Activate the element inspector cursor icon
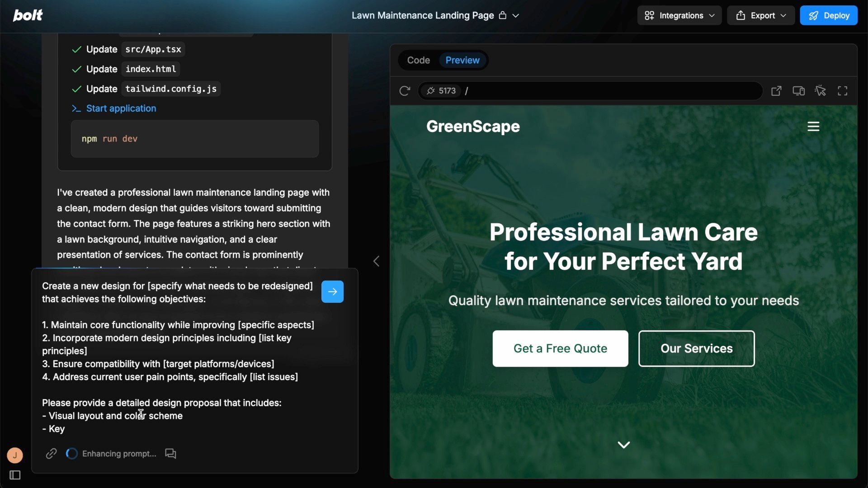 (821, 91)
